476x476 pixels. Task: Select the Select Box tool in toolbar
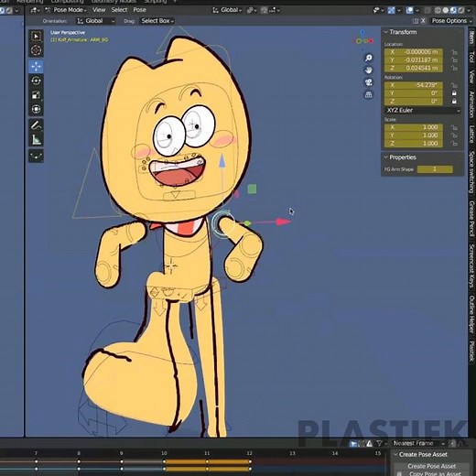36,37
